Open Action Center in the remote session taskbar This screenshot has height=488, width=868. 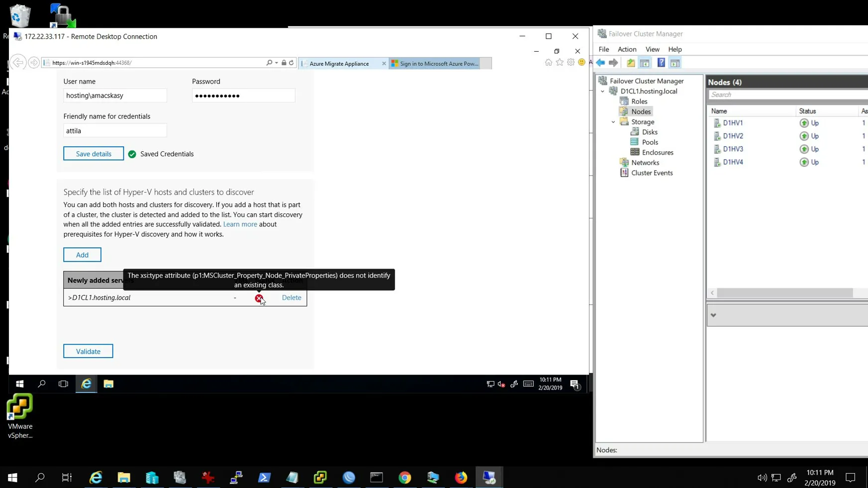(575, 384)
